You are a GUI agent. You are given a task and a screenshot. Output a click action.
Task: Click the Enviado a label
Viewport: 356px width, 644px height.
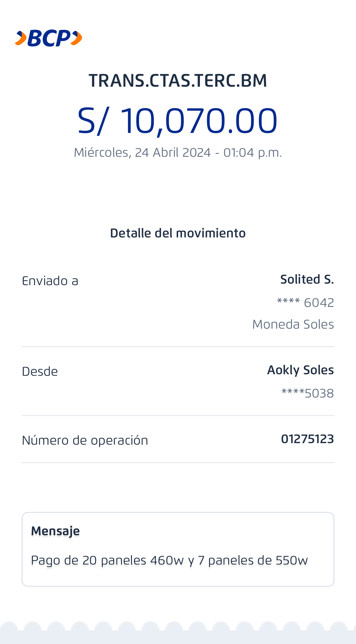tap(50, 281)
